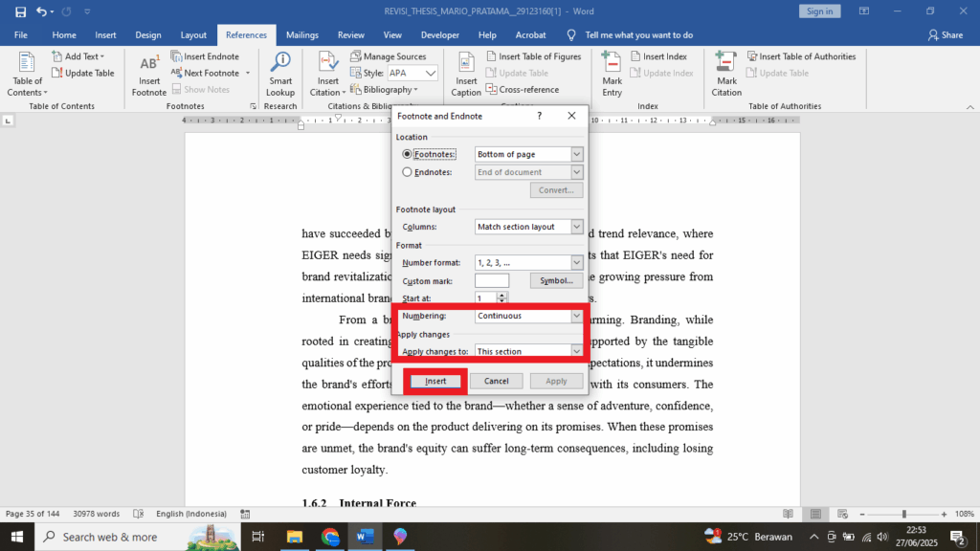Open Smart Lookup
The width and height of the screenshot is (980, 551).
point(280,74)
